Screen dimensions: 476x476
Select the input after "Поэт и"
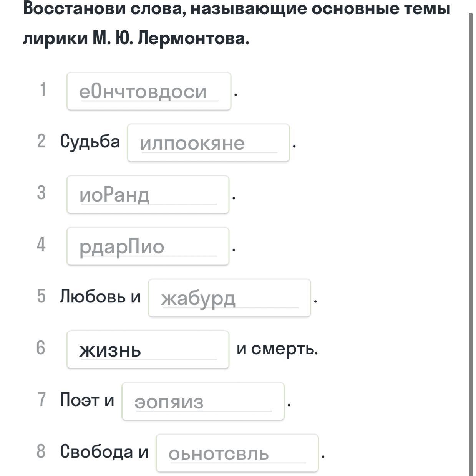click(203, 402)
